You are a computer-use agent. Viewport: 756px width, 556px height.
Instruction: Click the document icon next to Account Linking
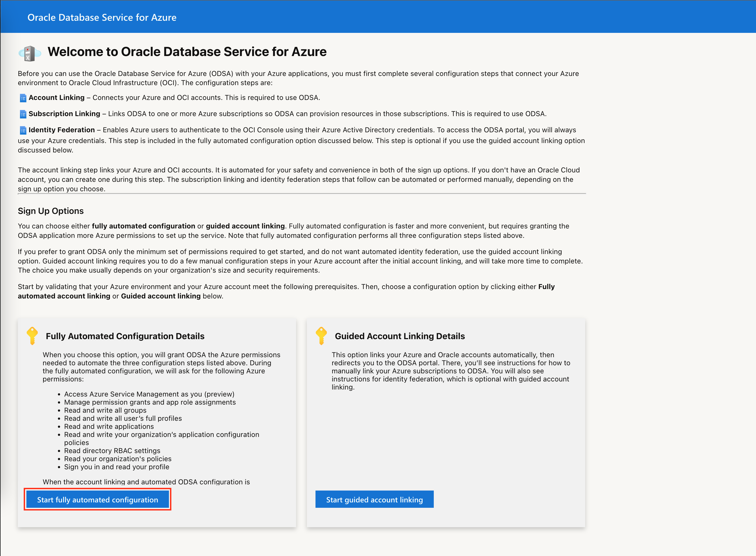tap(23, 98)
